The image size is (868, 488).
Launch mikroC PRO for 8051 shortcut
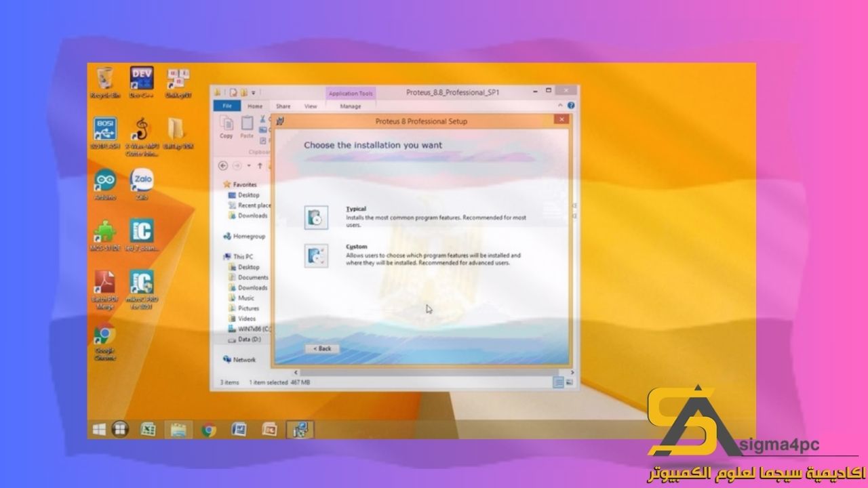point(142,289)
